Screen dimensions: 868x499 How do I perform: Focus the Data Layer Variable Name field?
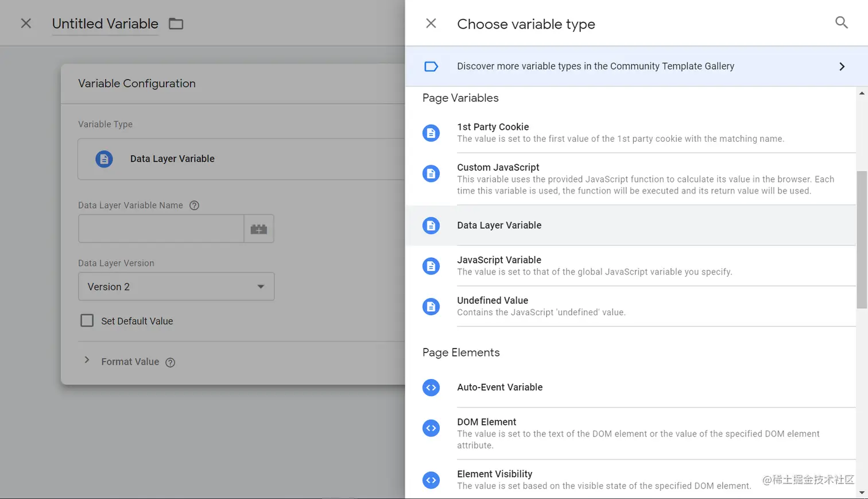pyautogui.click(x=161, y=229)
